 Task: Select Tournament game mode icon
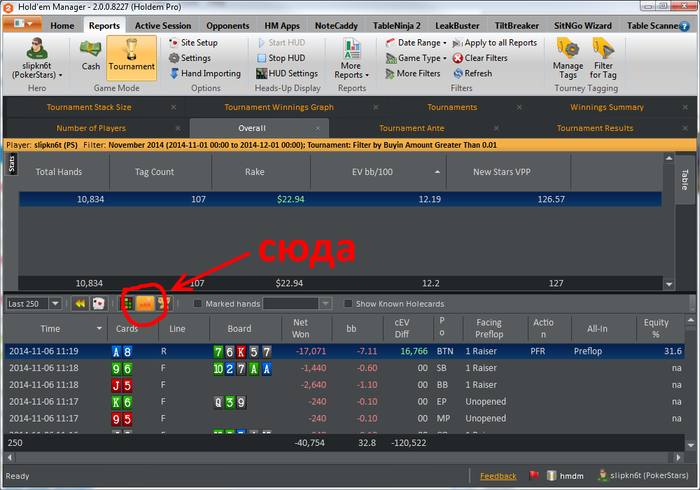point(131,56)
